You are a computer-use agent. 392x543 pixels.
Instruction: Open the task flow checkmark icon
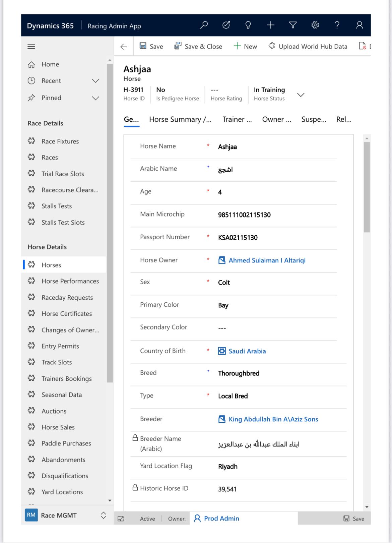click(x=226, y=25)
